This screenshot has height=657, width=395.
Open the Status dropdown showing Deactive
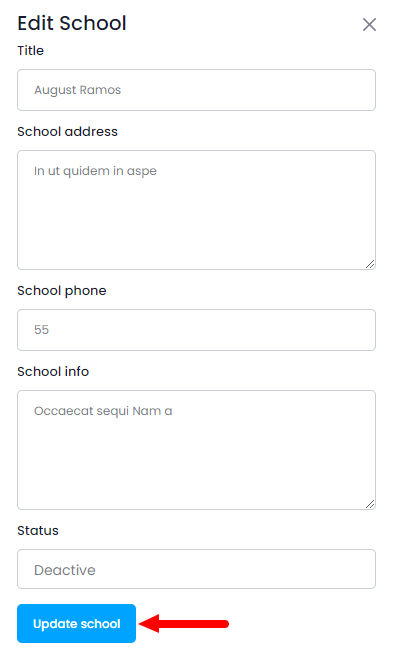tap(196, 569)
